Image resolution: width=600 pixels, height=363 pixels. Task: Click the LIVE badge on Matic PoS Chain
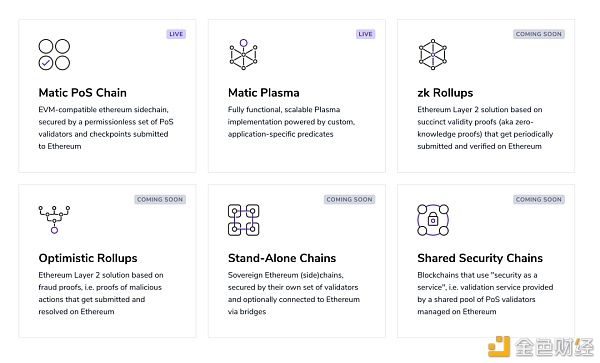(176, 34)
